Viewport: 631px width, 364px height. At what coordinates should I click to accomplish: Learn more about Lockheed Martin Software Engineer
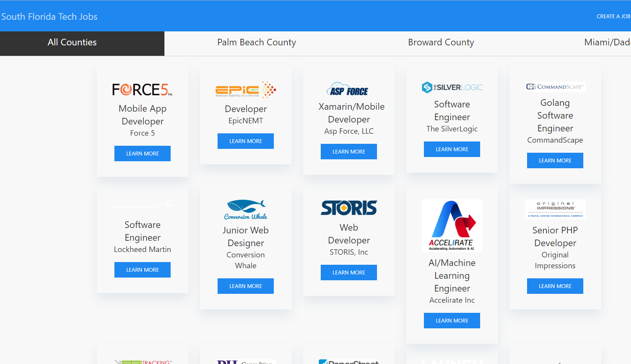coord(142,270)
